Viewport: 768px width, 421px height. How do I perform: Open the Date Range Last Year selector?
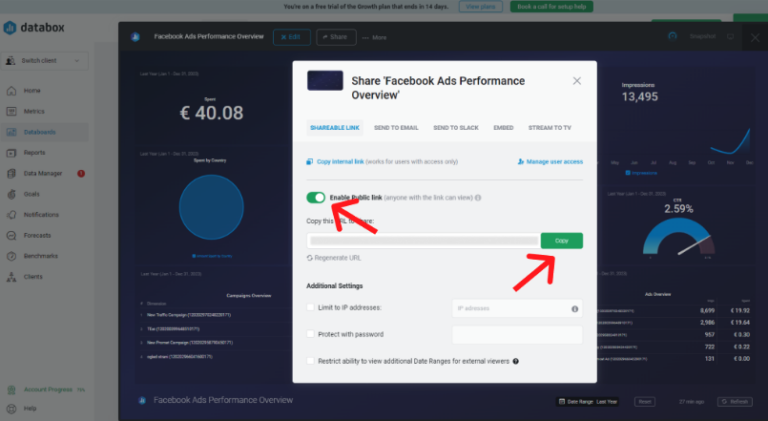pos(590,401)
